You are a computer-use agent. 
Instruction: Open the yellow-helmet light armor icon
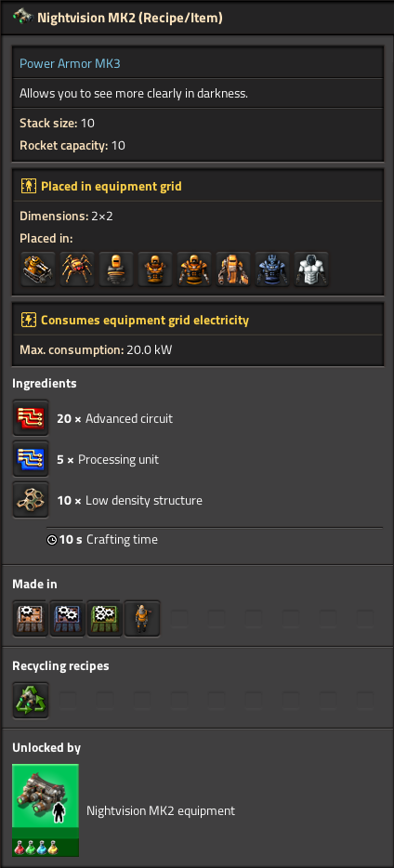[x=116, y=269]
